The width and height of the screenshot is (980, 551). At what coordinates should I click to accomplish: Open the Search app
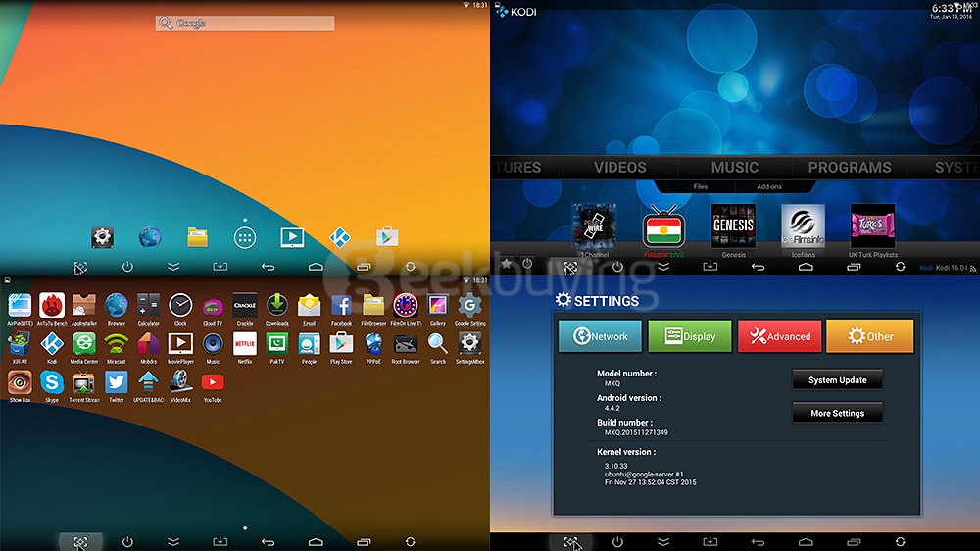[x=437, y=348]
